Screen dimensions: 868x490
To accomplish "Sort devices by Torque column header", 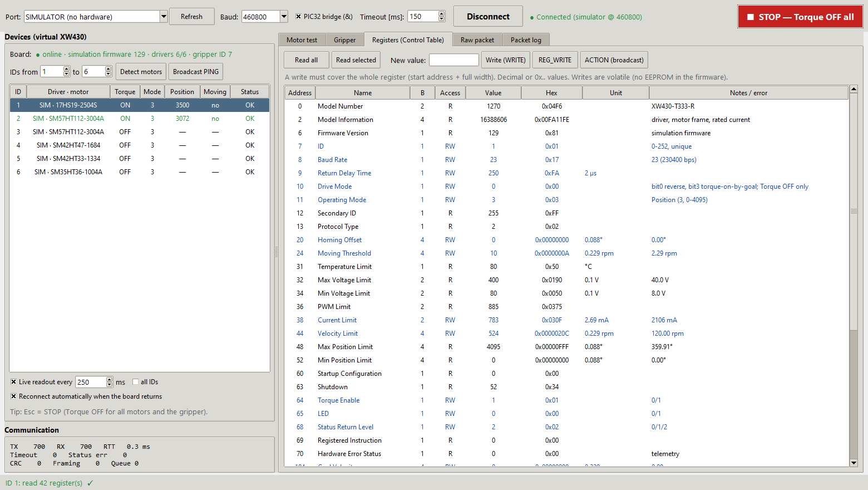I will click(x=125, y=92).
